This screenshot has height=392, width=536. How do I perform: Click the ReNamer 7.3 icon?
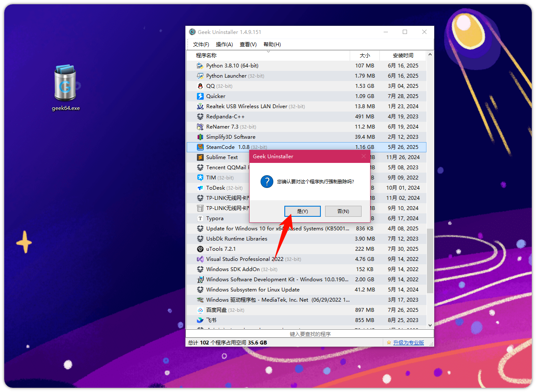click(200, 127)
